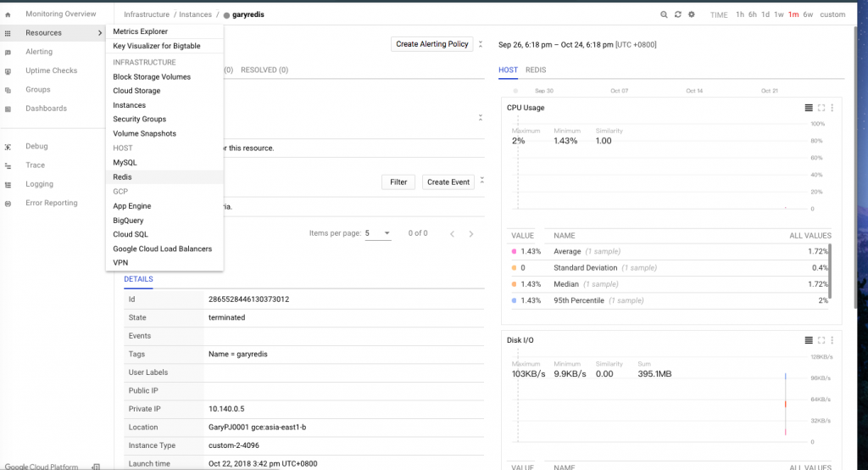Viewport: 868px width, 470px height.
Task: Open the Disk I/O chart more options menu
Action: click(x=832, y=339)
